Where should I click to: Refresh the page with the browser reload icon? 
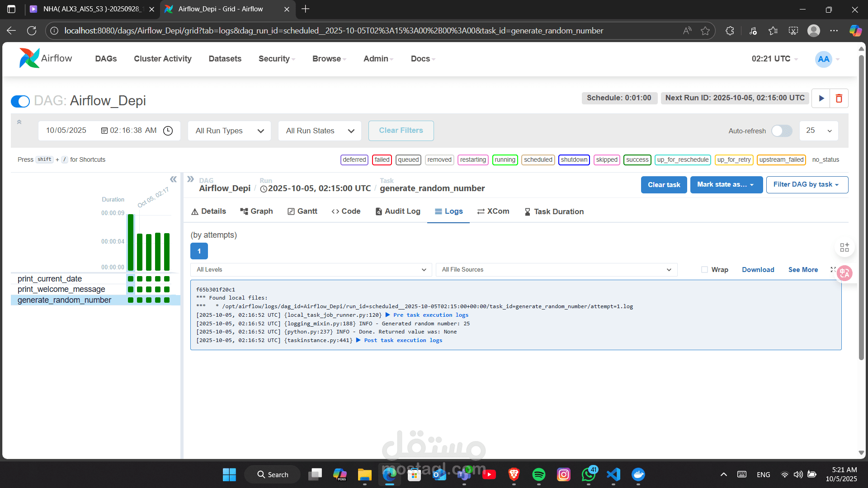[32, 31]
